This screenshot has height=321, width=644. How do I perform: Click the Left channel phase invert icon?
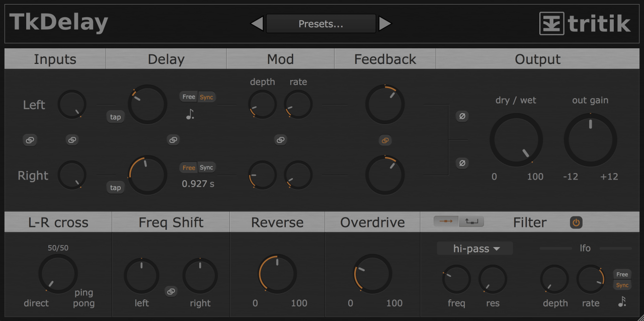click(x=462, y=116)
